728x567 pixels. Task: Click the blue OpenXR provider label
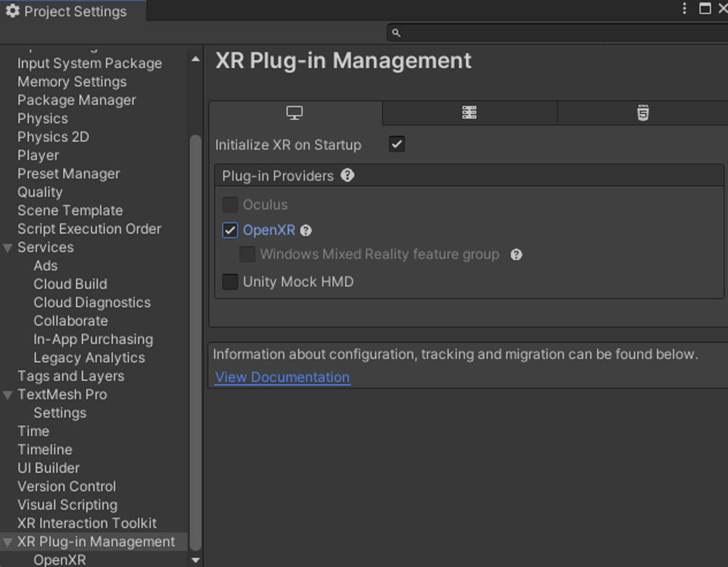tap(269, 230)
